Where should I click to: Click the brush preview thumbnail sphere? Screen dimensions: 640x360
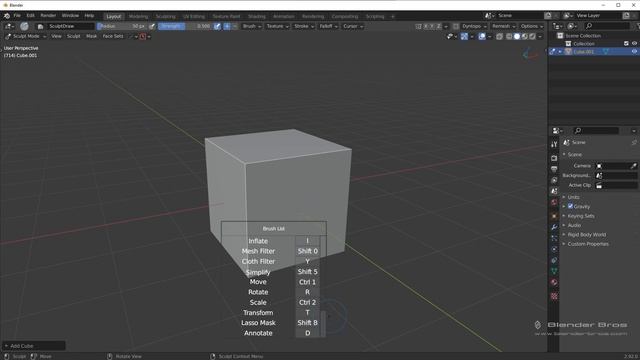coord(24,26)
